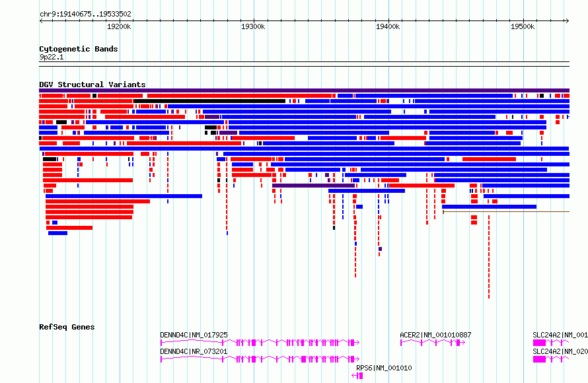The image size is (588, 383).
Task: Click the long black structural variant bar
Action: (x=209, y=101)
